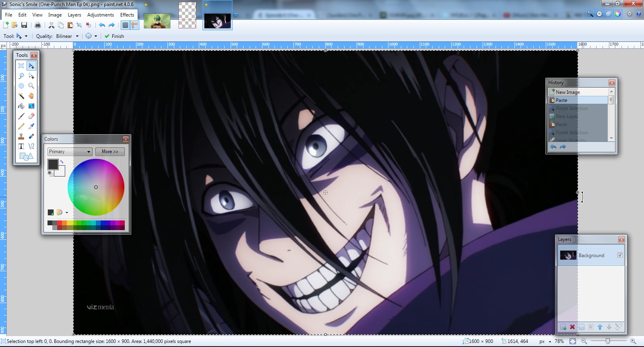Viewport: 644px width, 347px height.
Task: Open the image list dropdown arrow
Action: 236,15
